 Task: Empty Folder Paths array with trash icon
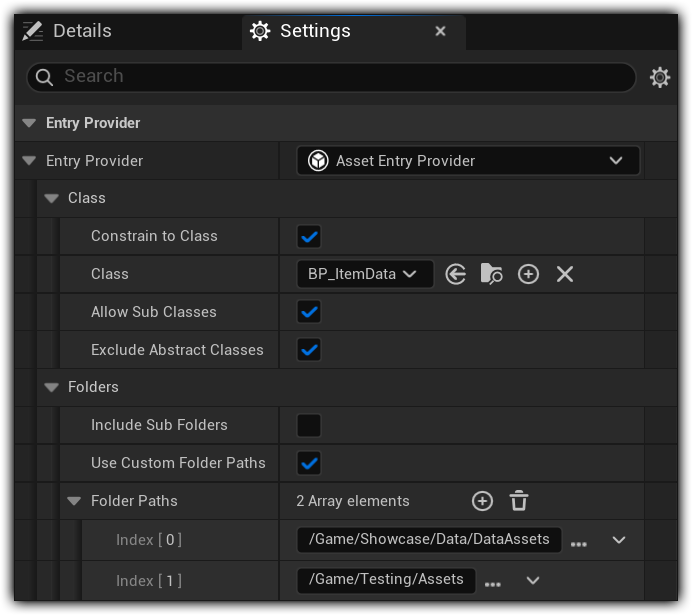tap(518, 501)
